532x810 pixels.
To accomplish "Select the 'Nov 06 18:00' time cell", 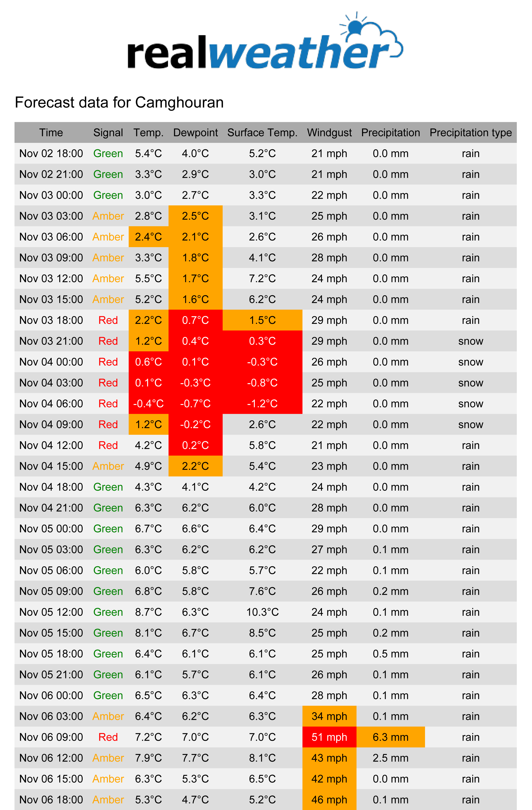I will 51,799.
